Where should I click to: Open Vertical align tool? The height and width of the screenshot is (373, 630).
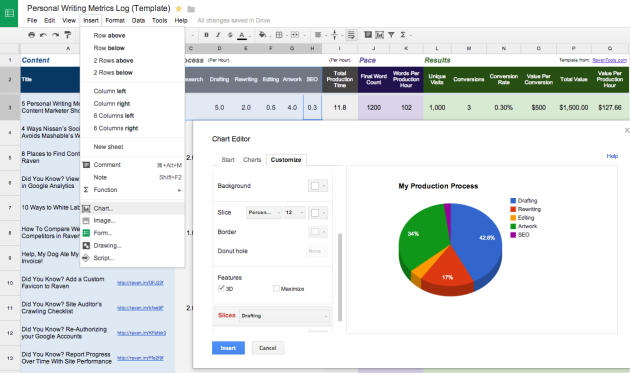tap(334, 35)
